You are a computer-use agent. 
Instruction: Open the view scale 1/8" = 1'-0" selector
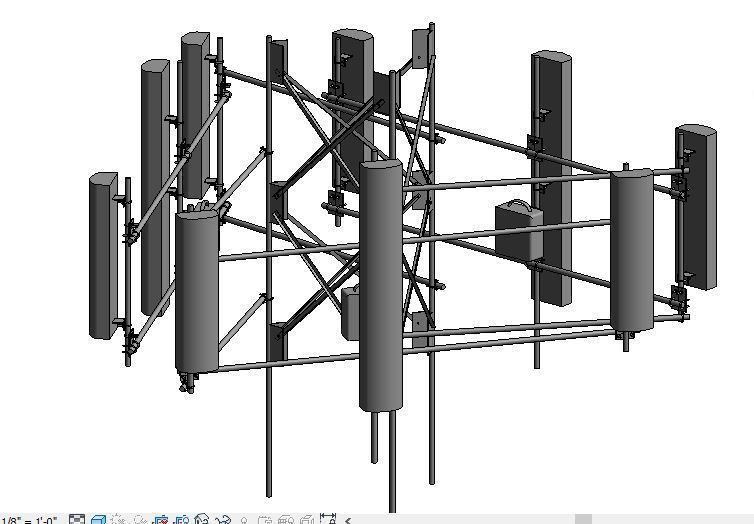(x=28, y=520)
